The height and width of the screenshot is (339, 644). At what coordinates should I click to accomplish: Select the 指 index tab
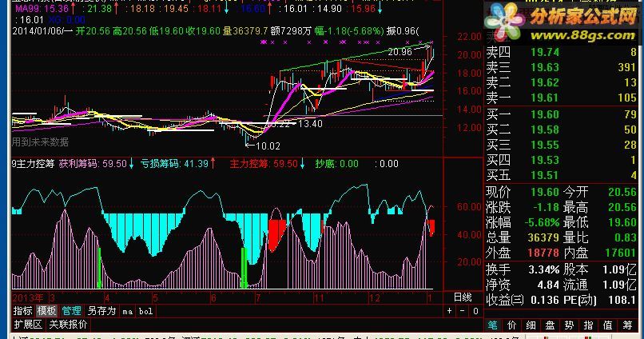click(589, 325)
